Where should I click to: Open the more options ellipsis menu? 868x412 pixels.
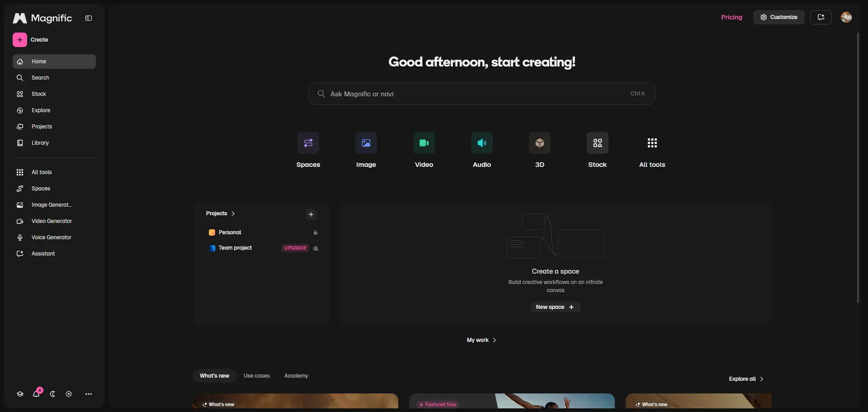tap(89, 394)
